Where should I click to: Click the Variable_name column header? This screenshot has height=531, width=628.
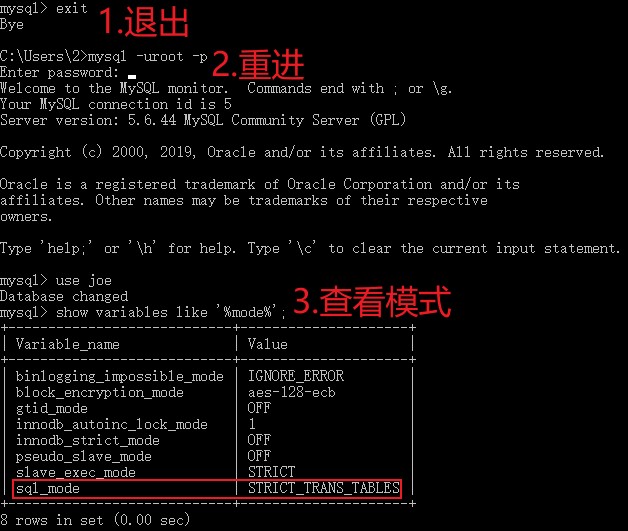tap(67, 344)
